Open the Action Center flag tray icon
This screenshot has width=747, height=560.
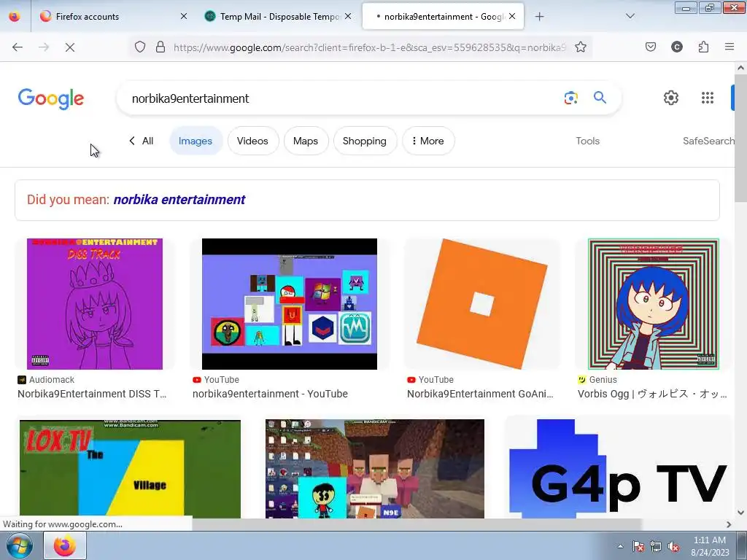pyautogui.click(x=638, y=547)
